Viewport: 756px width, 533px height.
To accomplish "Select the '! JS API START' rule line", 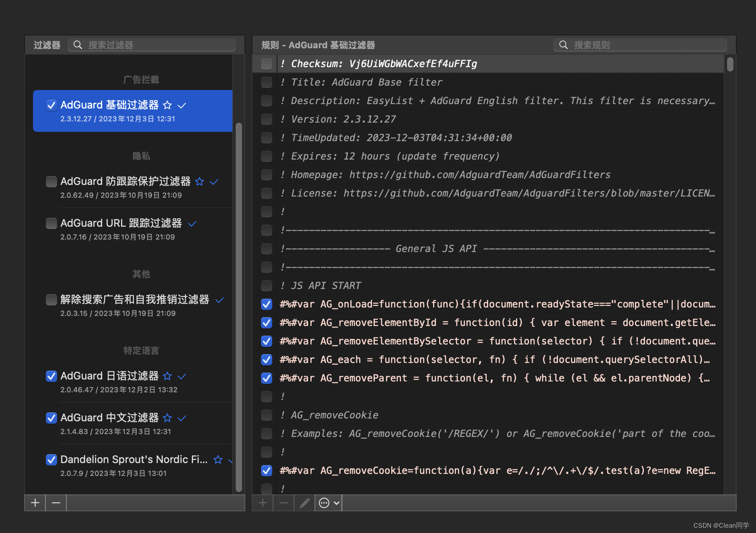I will click(488, 286).
